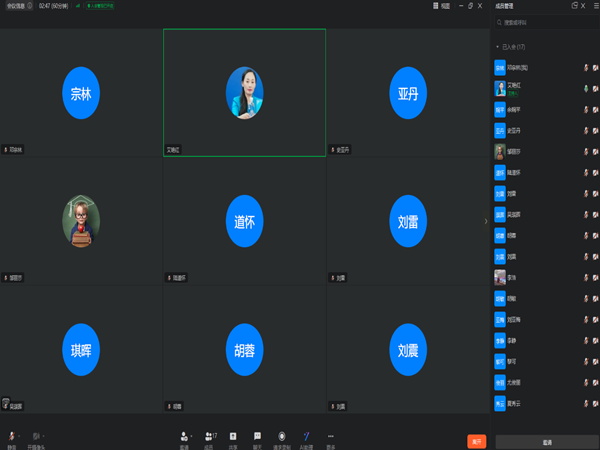Click the orange leave meeting button
The width and height of the screenshot is (600, 450).
point(476,442)
